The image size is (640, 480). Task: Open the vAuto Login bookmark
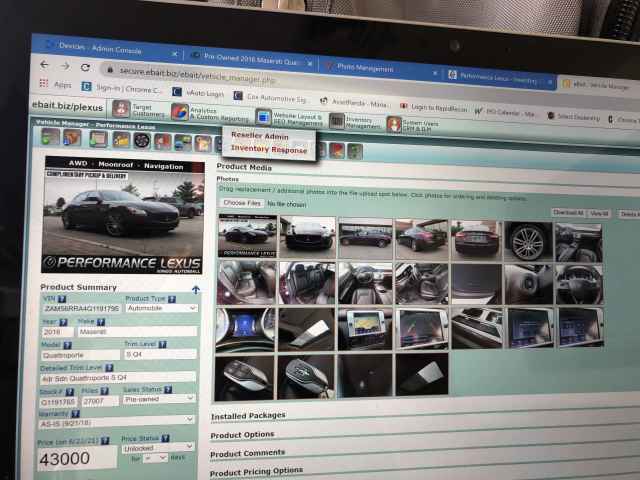(x=198, y=93)
